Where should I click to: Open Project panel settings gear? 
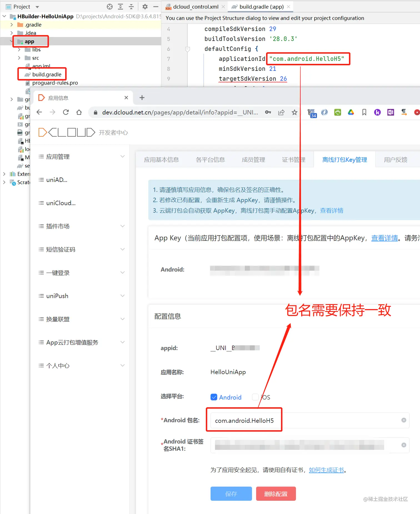(x=145, y=7)
